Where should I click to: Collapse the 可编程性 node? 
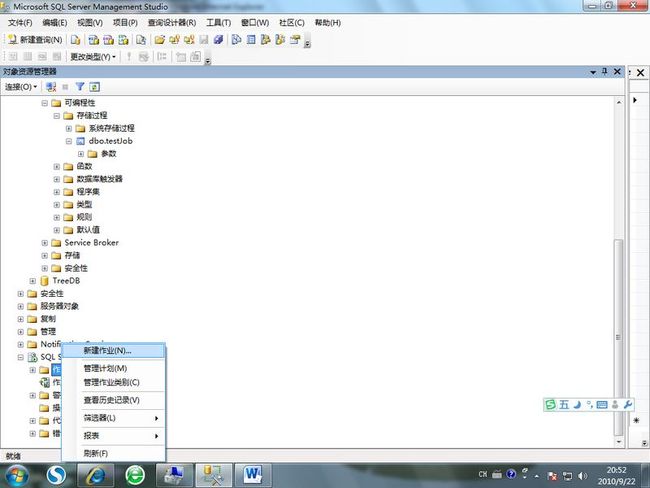coord(45,103)
